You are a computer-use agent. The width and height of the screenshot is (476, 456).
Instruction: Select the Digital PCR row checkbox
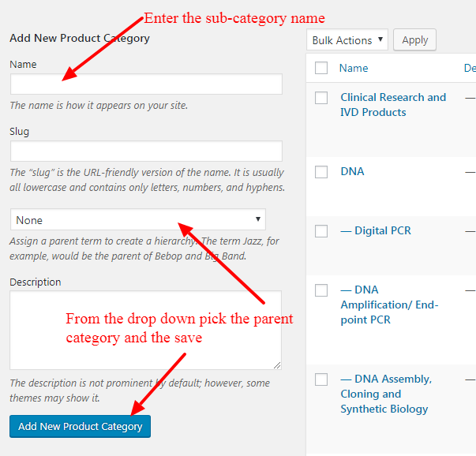(321, 231)
